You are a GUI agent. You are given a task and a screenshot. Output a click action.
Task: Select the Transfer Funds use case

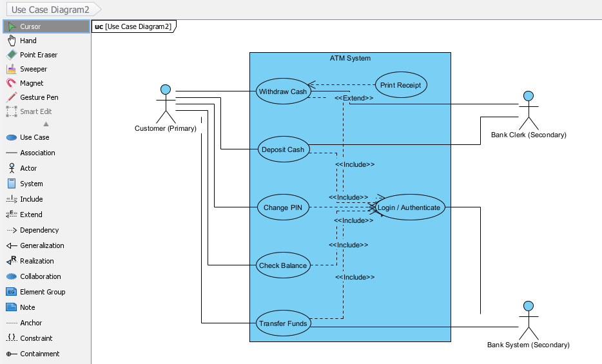(283, 323)
